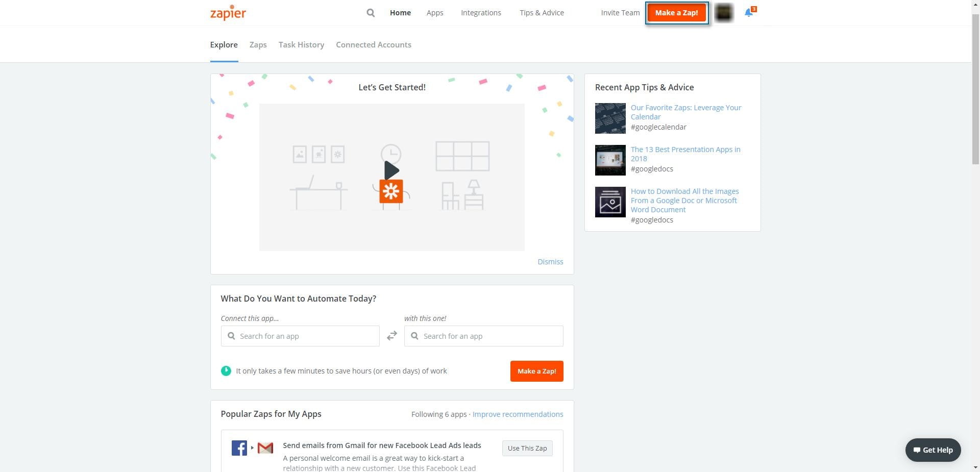
Task: Focus the 'with this one!' search field
Action: [484, 336]
